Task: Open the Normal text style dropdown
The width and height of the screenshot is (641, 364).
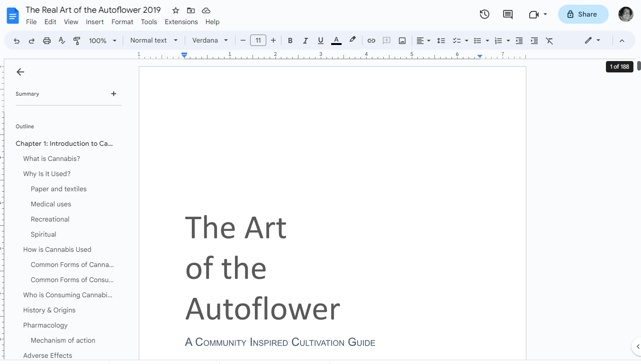Action: (154, 41)
